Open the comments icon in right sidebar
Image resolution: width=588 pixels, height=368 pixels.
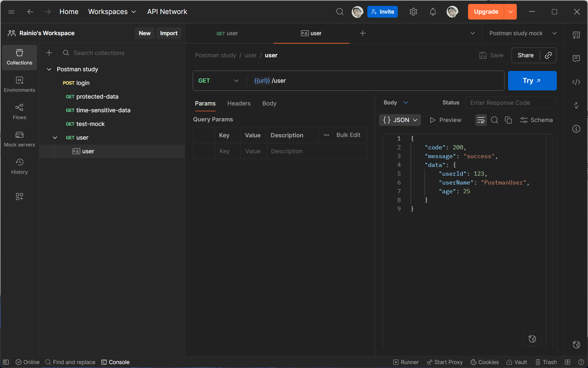(x=576, y=59)
